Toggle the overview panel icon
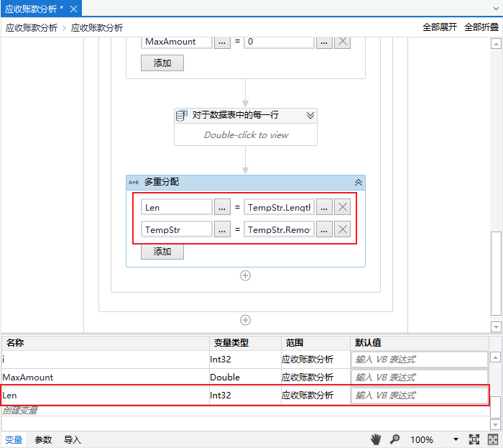 click(493, 439)
